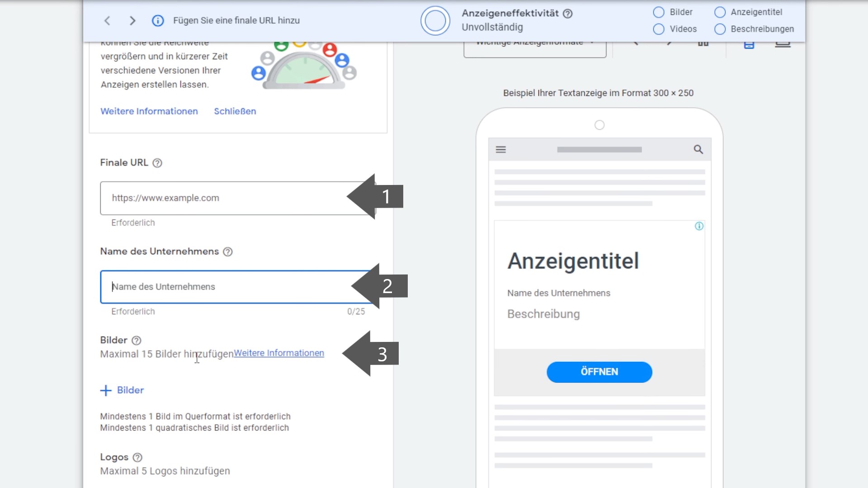The image size is (868, 488).
Task: Click 'Mindestens 1 Bild im Querformat ist erforderlich'
Action: click(x=195, y=417)
